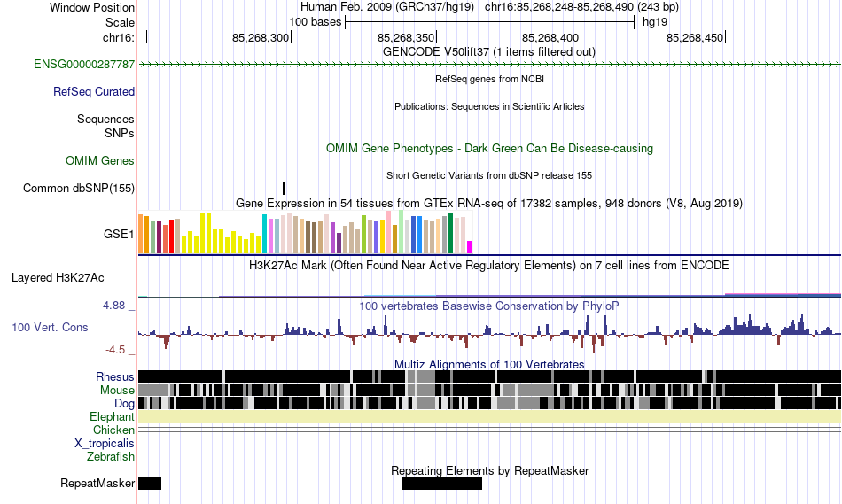
Task: Select the OMIM Genes track label
Action: click(100, 160)
